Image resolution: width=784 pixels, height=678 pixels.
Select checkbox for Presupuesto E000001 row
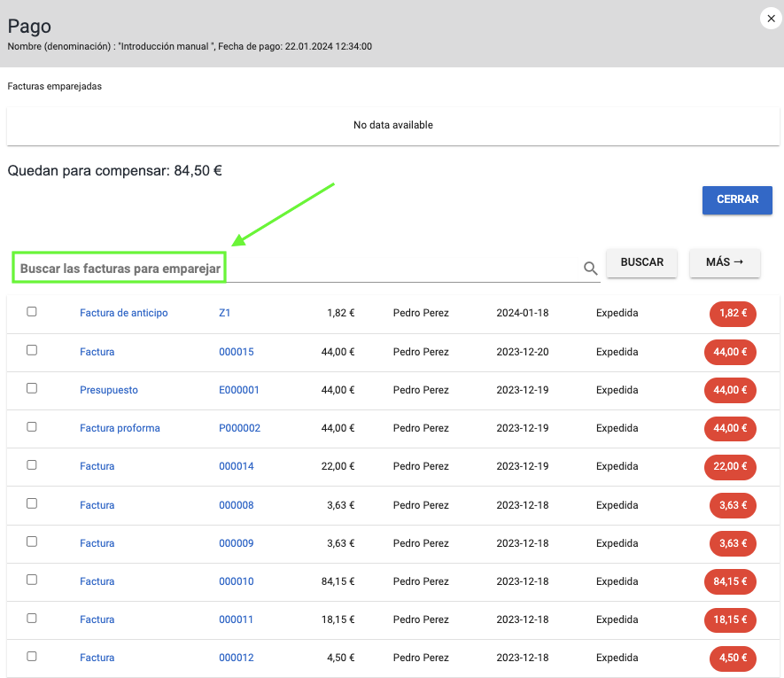tap(32, 388)
